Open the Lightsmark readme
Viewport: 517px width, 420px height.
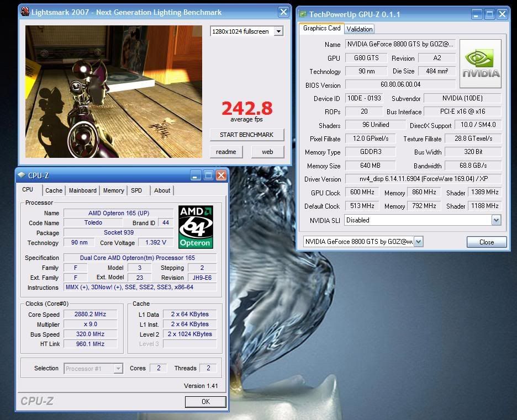[x=226, y=152]
